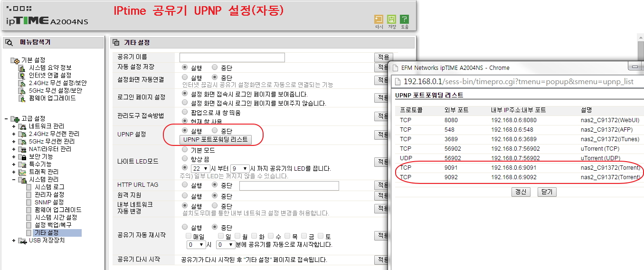Click the page icon in Chrome popup address bar
This screenshot has width=644, height=270.
coord(398,81)
